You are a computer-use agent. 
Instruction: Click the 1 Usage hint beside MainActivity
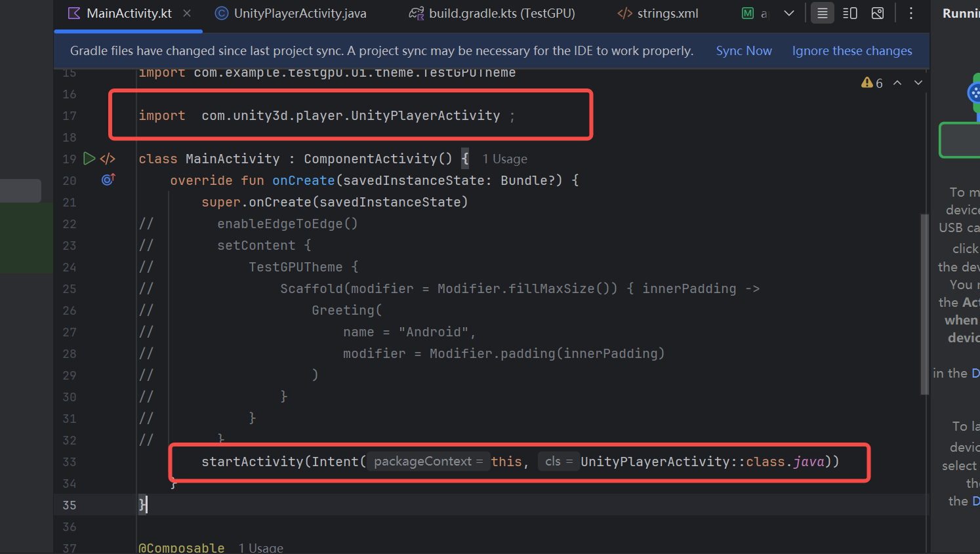504,159
